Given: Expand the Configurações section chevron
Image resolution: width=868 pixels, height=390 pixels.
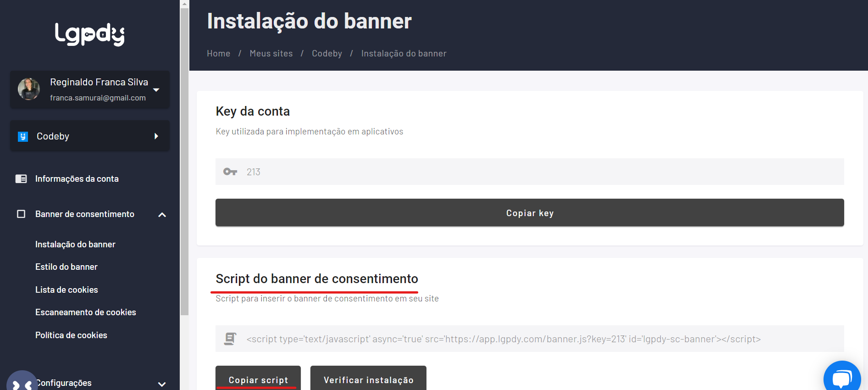Looking at the screenshot, I should pyautogui.click(x=162, y=384).
